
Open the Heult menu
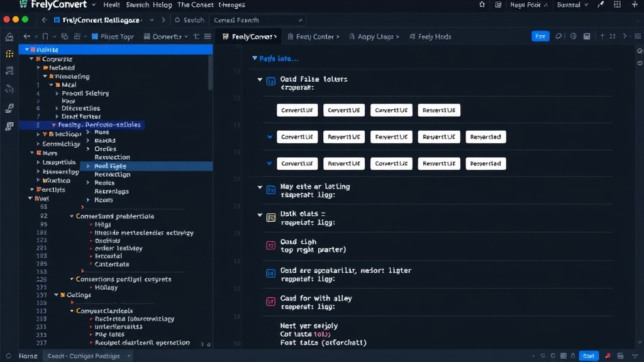pyautogui.click(x=111, y=5)
